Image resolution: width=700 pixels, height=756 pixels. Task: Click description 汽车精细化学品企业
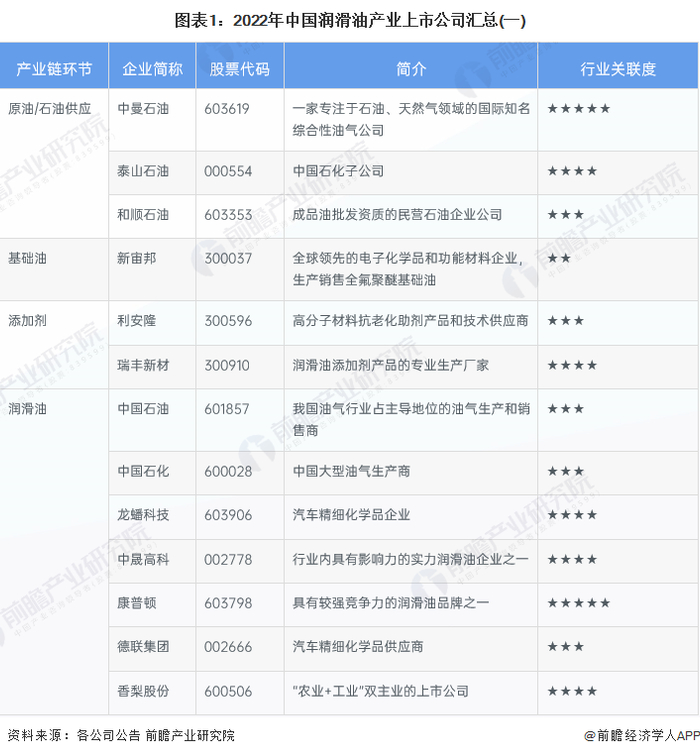[351, 514]
